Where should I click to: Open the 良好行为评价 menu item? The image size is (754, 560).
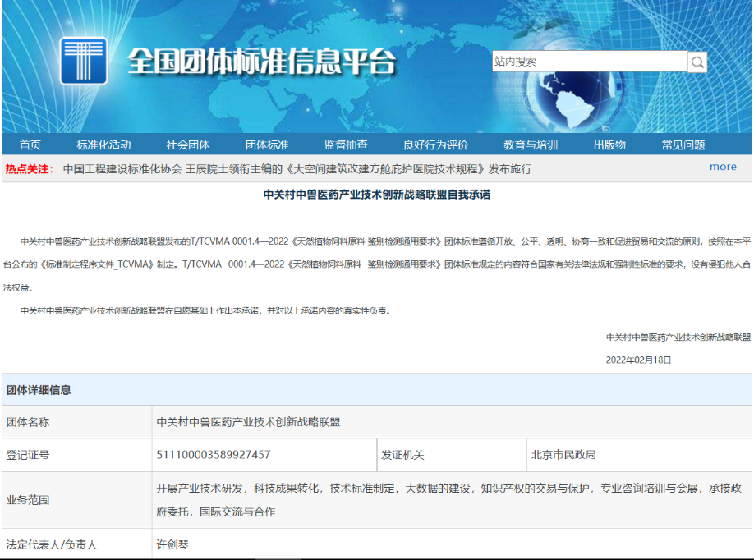tap(435, 145)
